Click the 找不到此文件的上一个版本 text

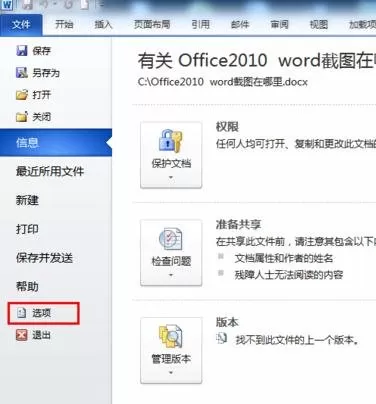pos(297,340)
